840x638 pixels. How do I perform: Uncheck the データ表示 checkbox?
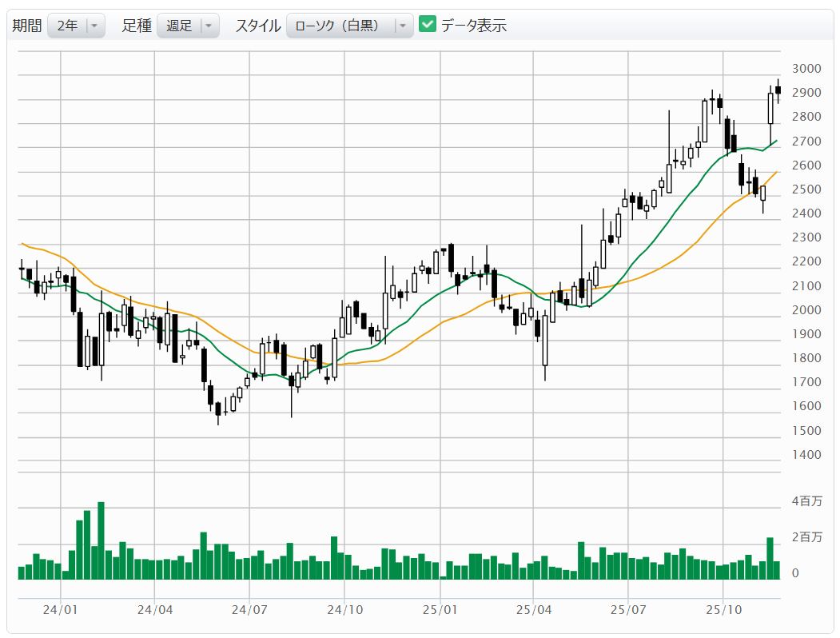click(428, 25)
